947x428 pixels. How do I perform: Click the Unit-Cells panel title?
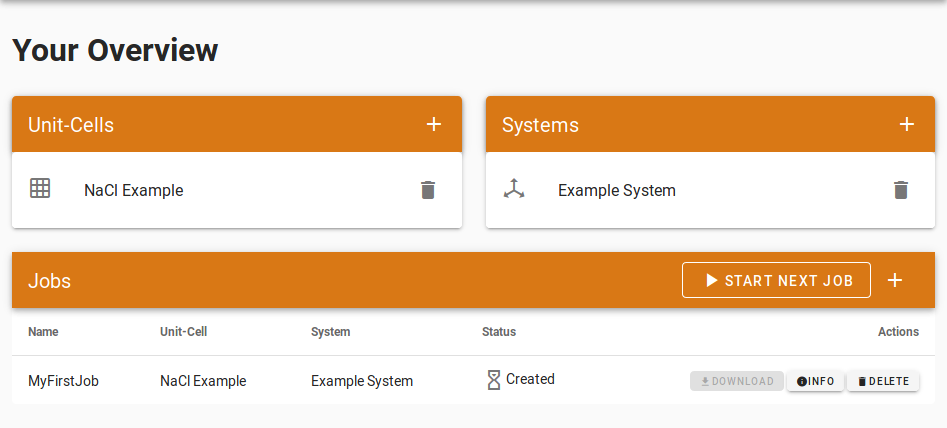[71, 125]
